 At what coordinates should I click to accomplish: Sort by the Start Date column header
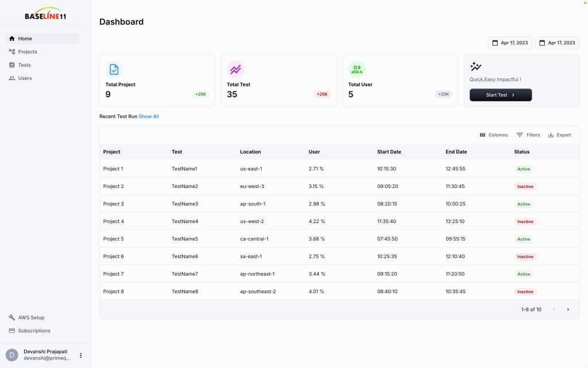389,152
